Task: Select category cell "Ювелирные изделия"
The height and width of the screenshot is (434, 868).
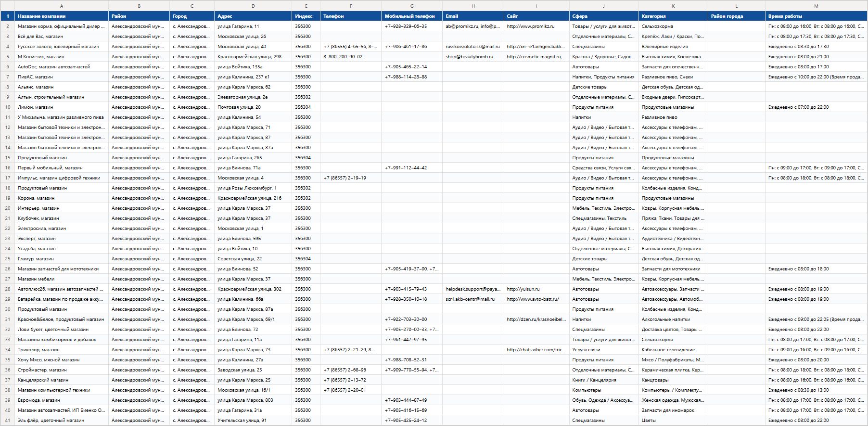Action: (x=673, y=47)
